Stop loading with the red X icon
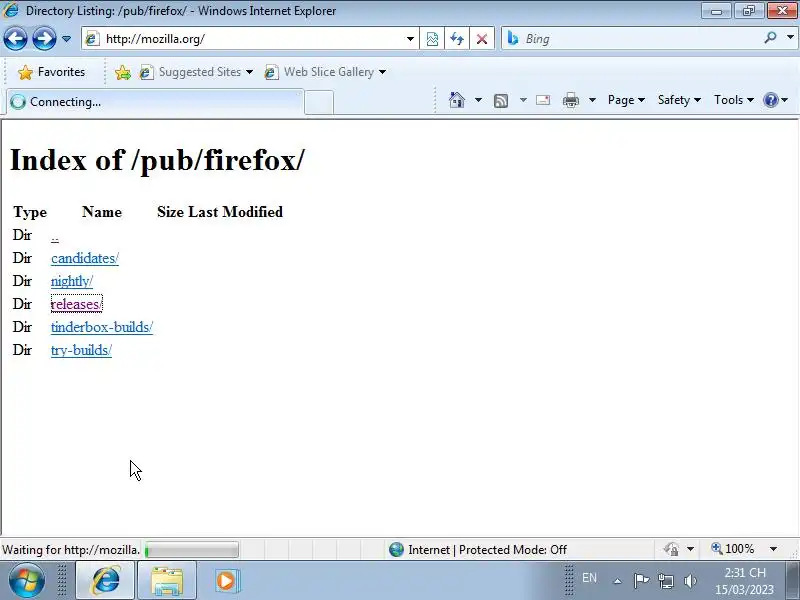 [x=482, y=39]
